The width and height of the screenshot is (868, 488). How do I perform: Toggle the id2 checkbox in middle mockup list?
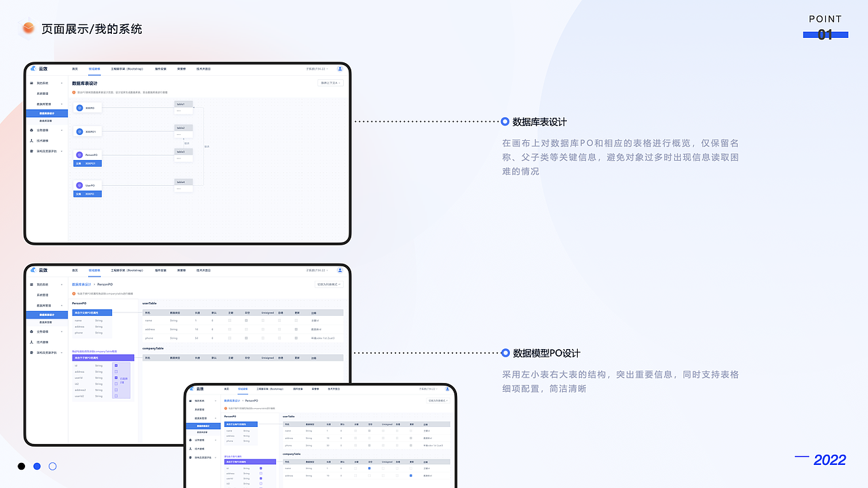pos(116,384)
